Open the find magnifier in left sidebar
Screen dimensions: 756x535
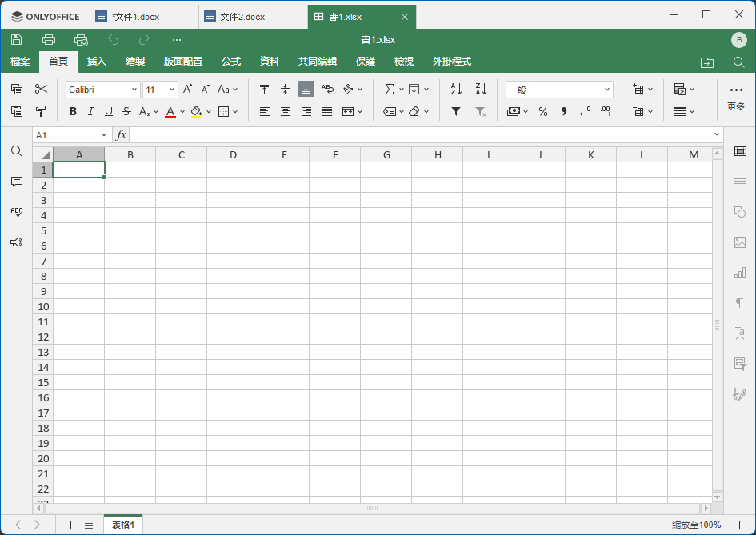click(17, 151)
